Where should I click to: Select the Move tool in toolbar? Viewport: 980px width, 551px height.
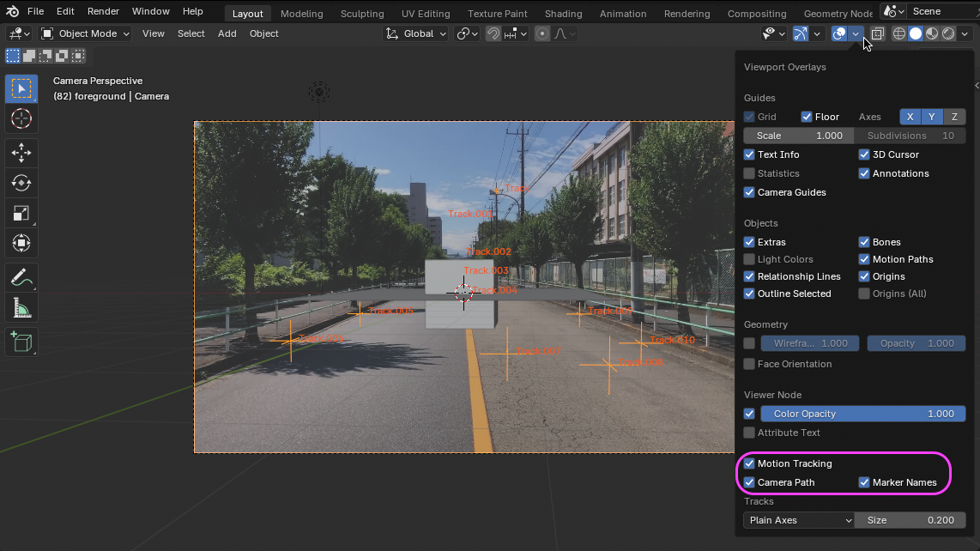click(21, 153)
